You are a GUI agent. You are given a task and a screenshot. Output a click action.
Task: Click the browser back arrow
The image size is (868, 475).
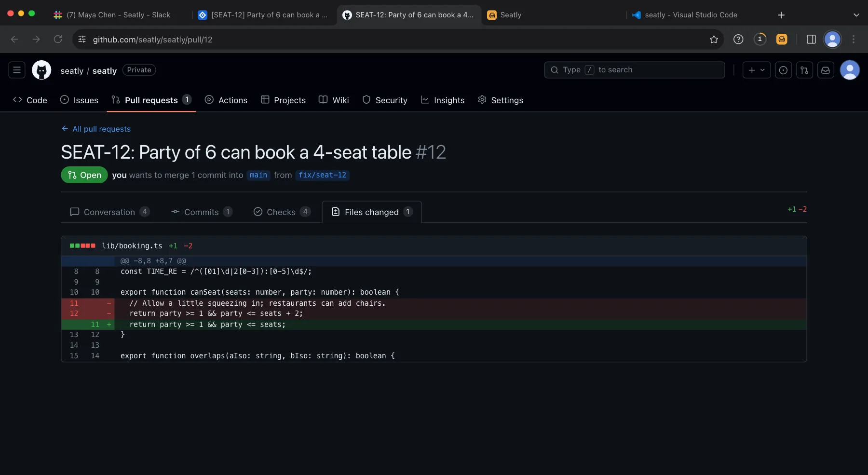click(14, 40)
